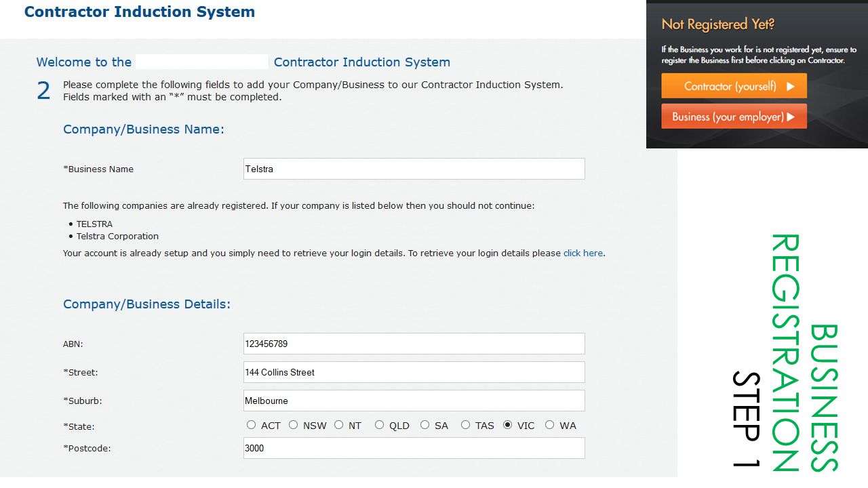Image resolution: width=868 pixels, height=488 pixels.
Task: Click the Postcode input field
Action: pos(414,448)
